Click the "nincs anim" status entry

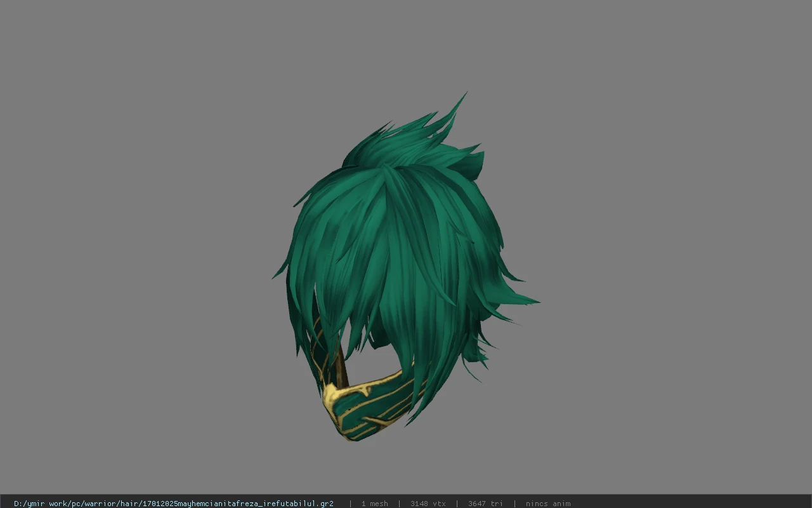(x=548, y=504)
